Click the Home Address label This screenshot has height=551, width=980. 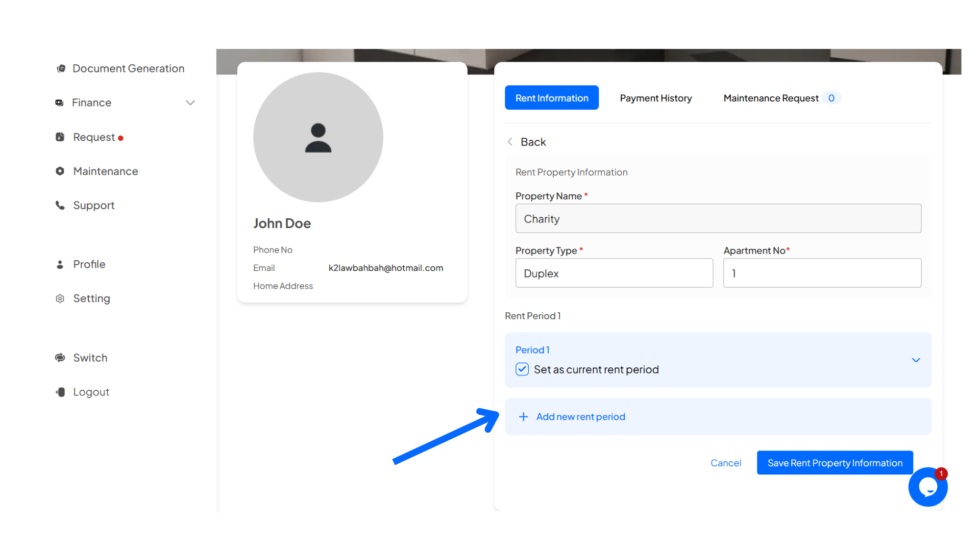(283, 286)
